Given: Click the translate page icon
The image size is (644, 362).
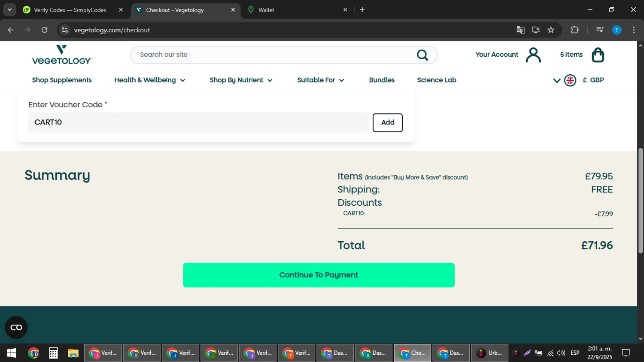Looking at the screenshot, I should pyautogui.click(x=520, y=30).
